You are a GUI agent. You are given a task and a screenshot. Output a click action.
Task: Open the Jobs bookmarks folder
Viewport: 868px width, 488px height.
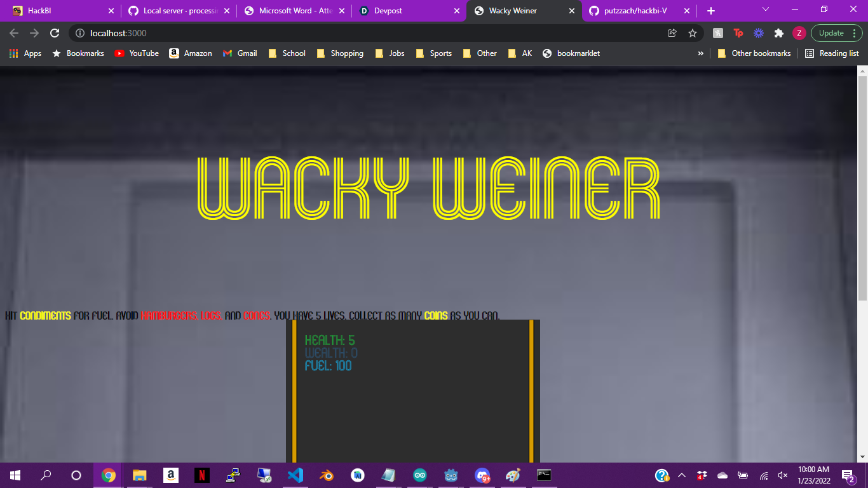390,53
